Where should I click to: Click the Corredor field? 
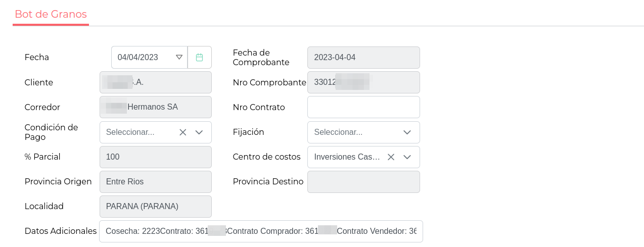[156, 107]
